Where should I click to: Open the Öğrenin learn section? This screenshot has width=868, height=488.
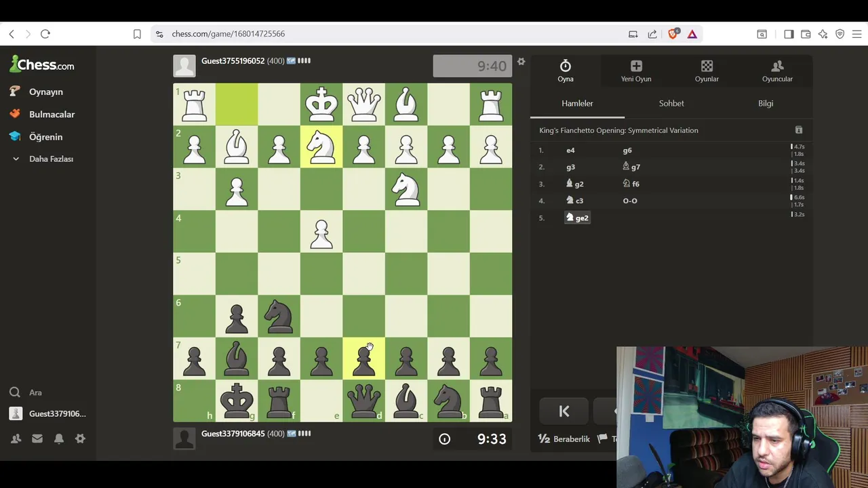[x=45, y=137]
